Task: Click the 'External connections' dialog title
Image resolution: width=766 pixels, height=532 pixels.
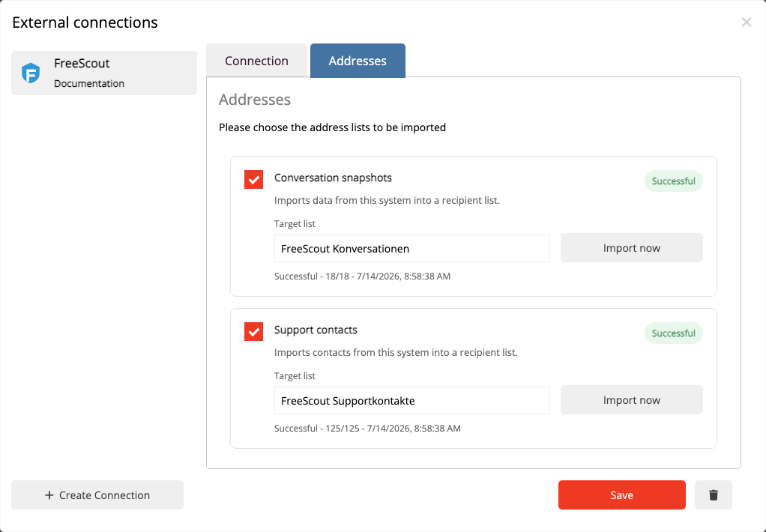Action: click(85, 22)
